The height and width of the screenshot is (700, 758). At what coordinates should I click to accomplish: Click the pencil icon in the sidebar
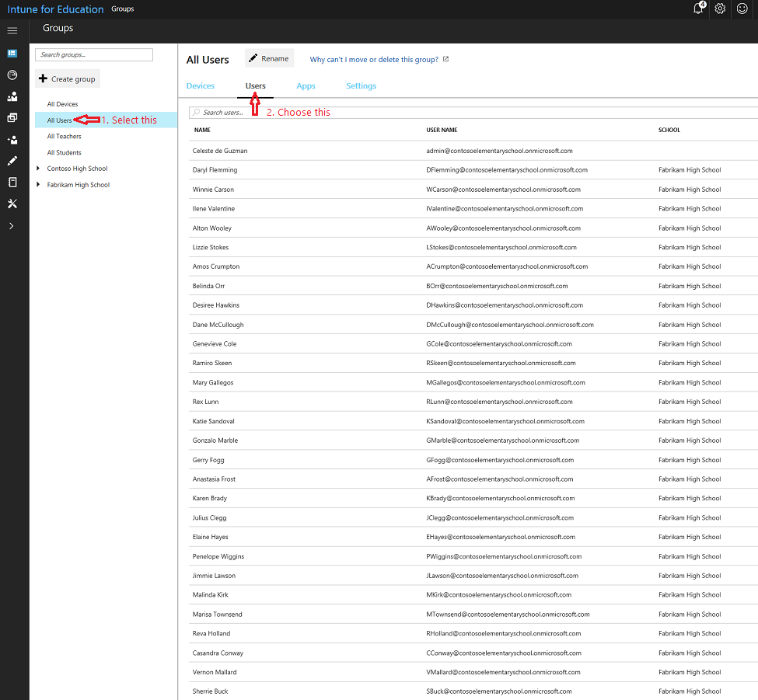[x=12, y=161]
